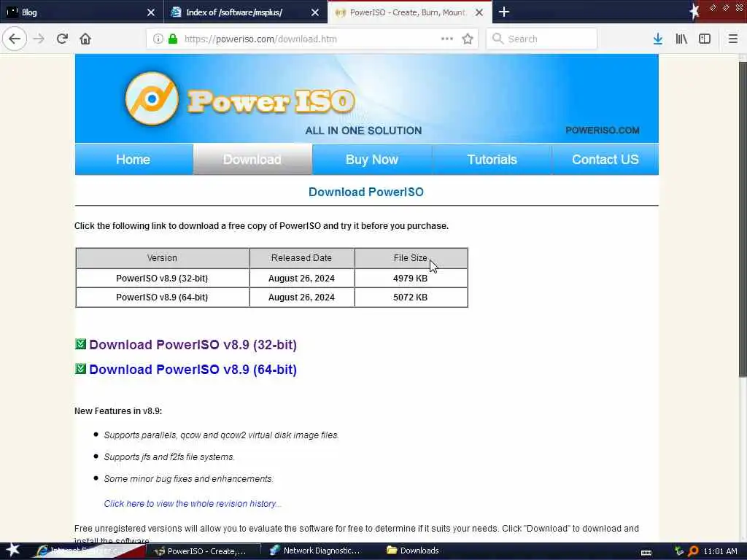The height and width of the screenshot is (560, 747).
Task: Select the PowerISO v8.9 (64-bit) table cell
Action: click(x=162, y=297)
